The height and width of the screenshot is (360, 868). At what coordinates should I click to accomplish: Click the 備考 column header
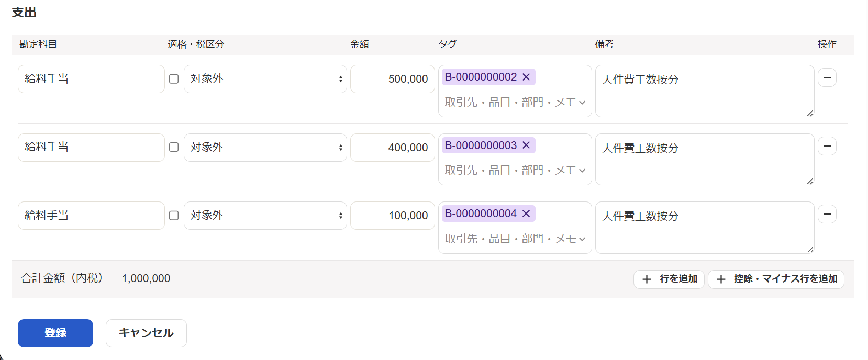click(604, 44)
